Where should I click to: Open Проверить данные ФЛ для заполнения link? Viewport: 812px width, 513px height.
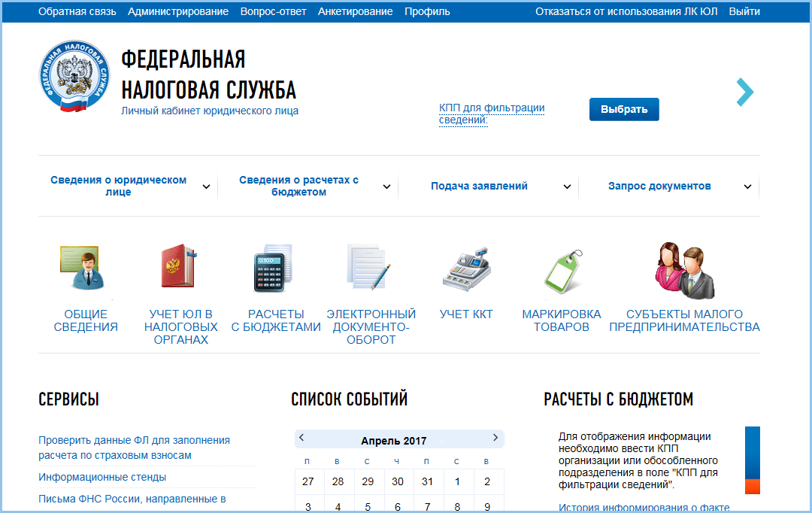click(134, 448)
